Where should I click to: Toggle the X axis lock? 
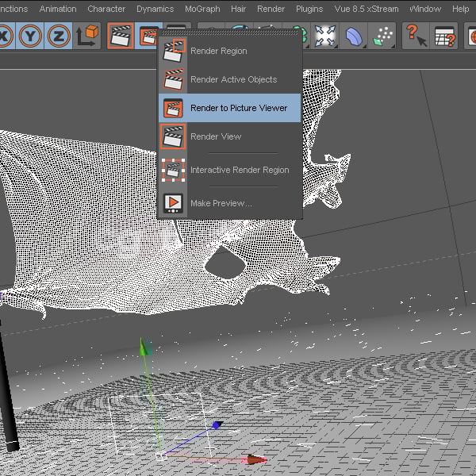(4, 36)
